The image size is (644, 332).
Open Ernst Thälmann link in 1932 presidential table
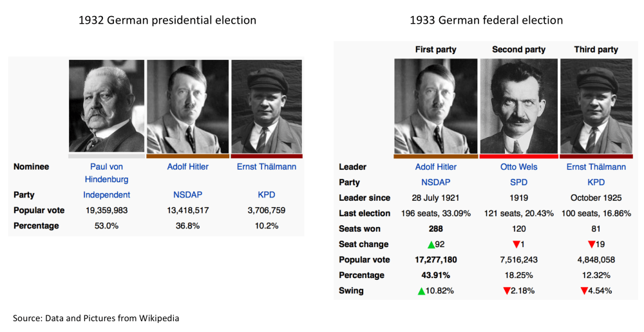coord(266,167)
